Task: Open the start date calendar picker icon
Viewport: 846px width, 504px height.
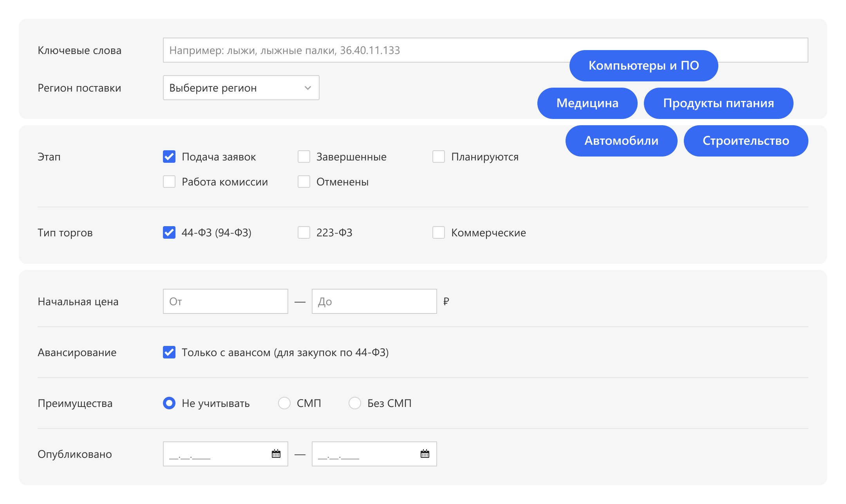Action: 276,454
